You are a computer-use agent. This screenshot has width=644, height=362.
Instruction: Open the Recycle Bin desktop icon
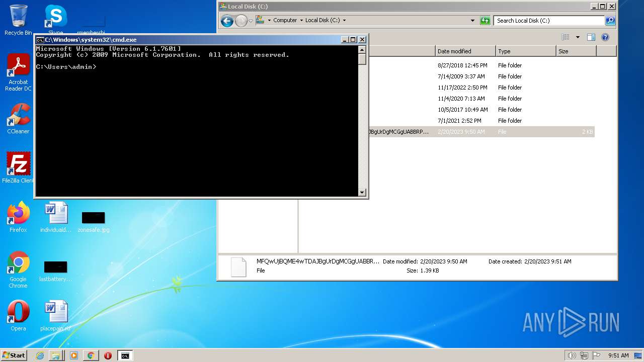[18, 20]
